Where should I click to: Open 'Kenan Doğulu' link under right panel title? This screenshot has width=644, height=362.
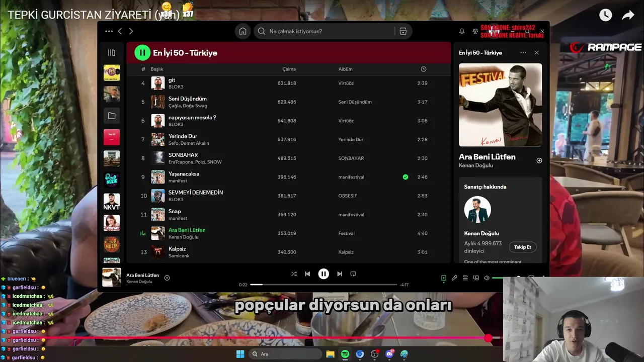[476, 165]
